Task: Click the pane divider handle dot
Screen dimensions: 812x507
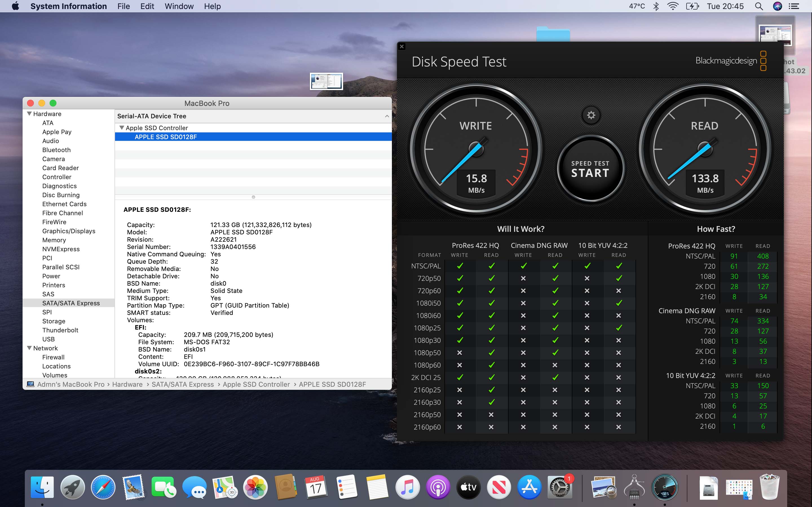Action: (253, 197)
